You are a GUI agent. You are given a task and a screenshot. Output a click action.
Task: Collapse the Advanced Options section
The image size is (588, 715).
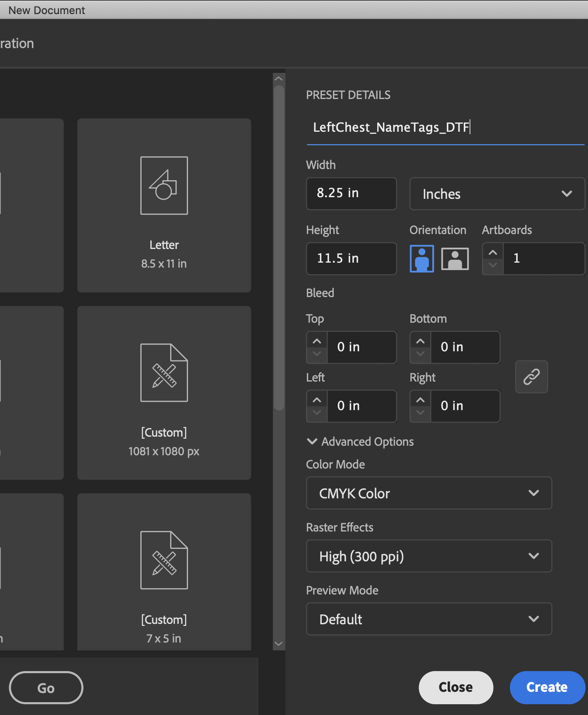(x=312, y=442)
